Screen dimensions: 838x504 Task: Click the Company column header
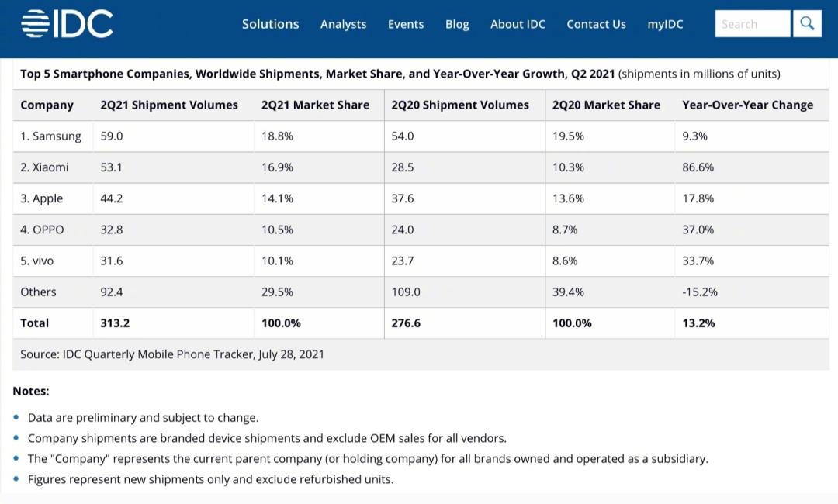[47, 105]
